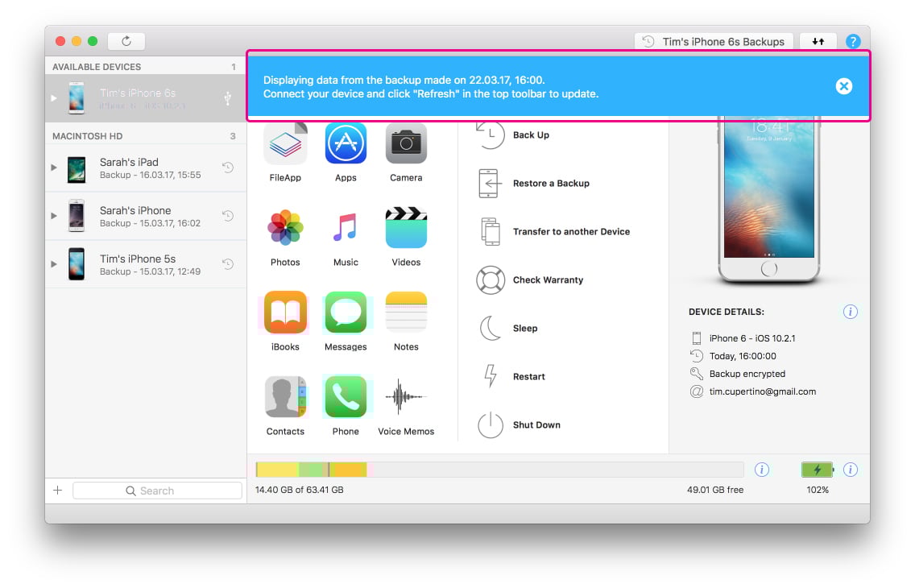Select Tim's iPhone 6s device
The image size is (915, 588).
pyautogui.click(x=146, y=98)
